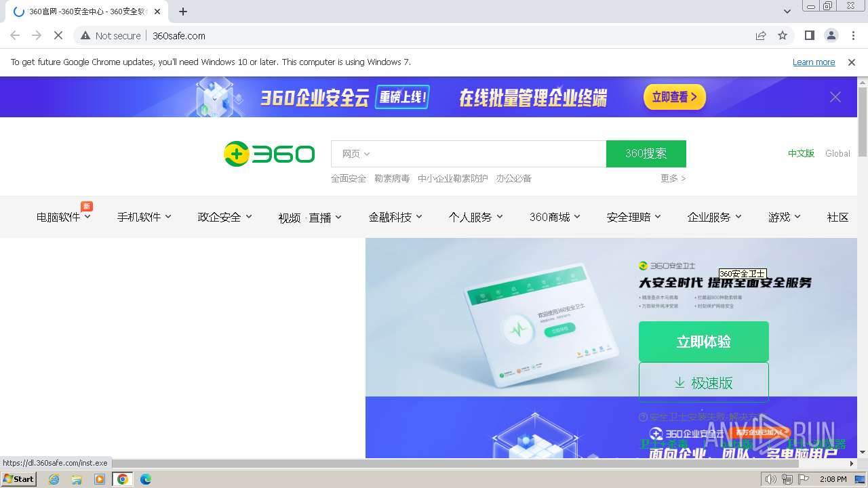
Task: Expand 手机软件 menu
Action: (x=144, y=217)
